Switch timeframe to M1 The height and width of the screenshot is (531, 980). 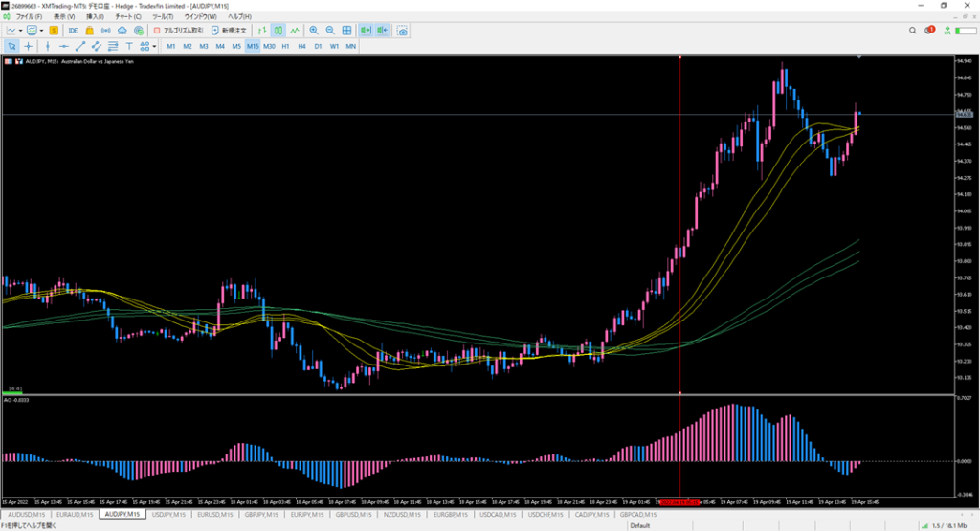point(170,46)
